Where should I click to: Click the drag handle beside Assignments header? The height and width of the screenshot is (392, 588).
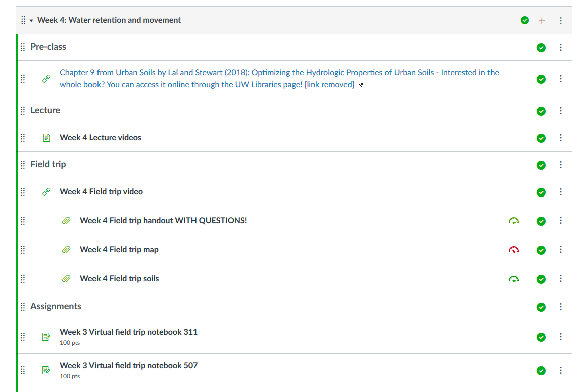click(x=23, y=307)
